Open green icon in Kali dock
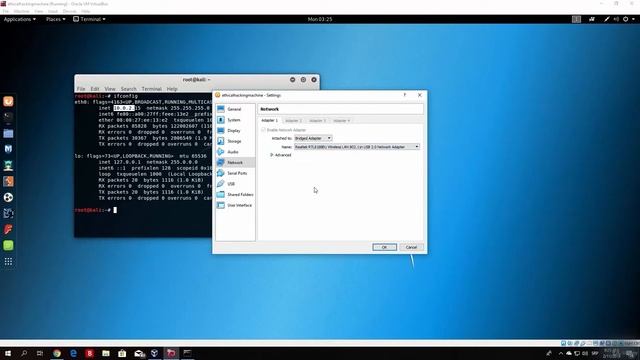 8,245
